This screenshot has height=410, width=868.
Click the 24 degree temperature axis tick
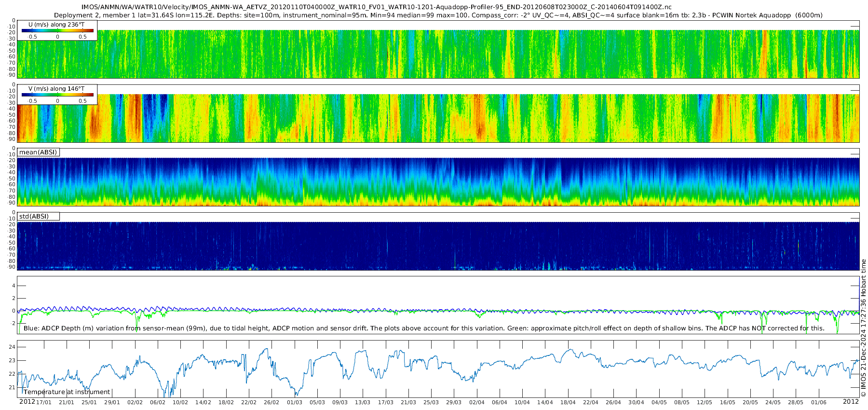(12, 347)
